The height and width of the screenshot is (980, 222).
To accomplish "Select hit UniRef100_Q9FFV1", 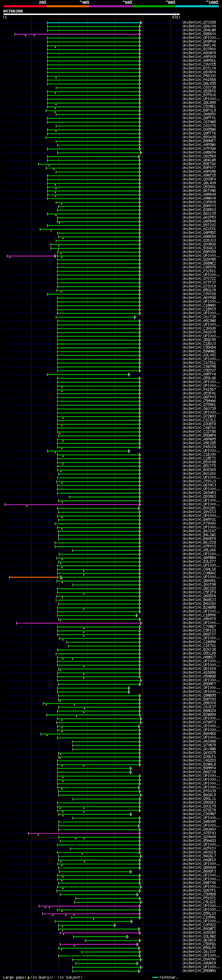I will (199, 118).
